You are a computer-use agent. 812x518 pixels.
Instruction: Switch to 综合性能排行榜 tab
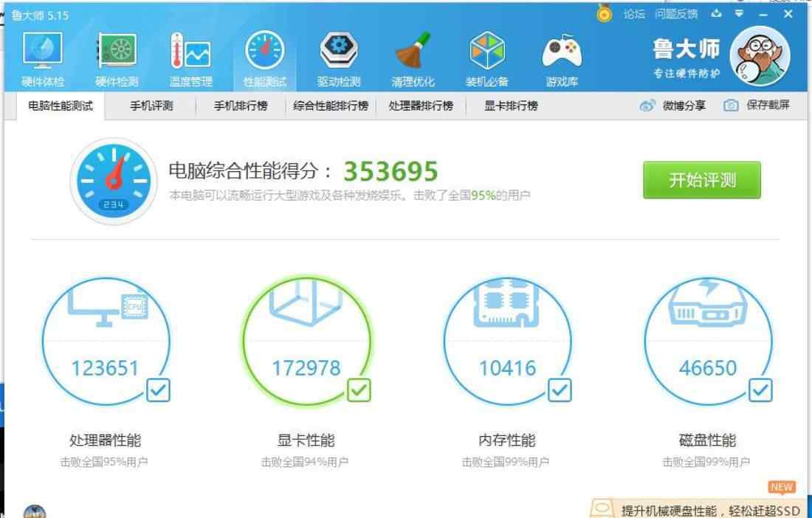click(x=331, y=106)
